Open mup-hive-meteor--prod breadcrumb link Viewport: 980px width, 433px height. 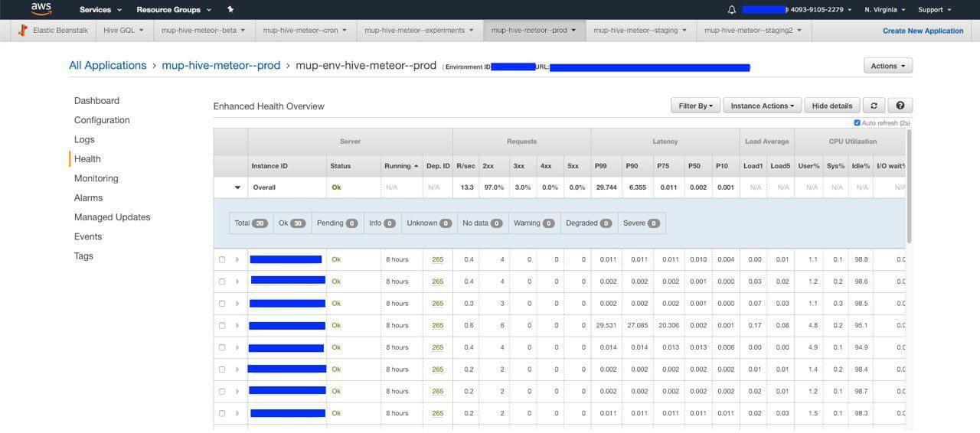point(220,66)
